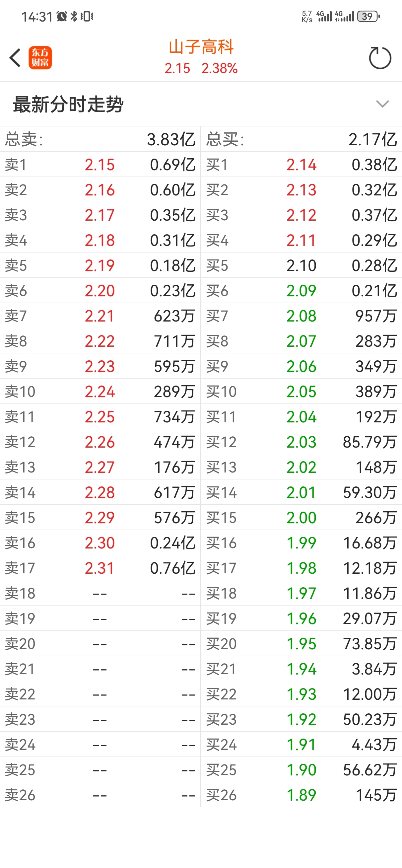Select the 买13 price 2.02
402x868 pixels.
tap(301, 468)
